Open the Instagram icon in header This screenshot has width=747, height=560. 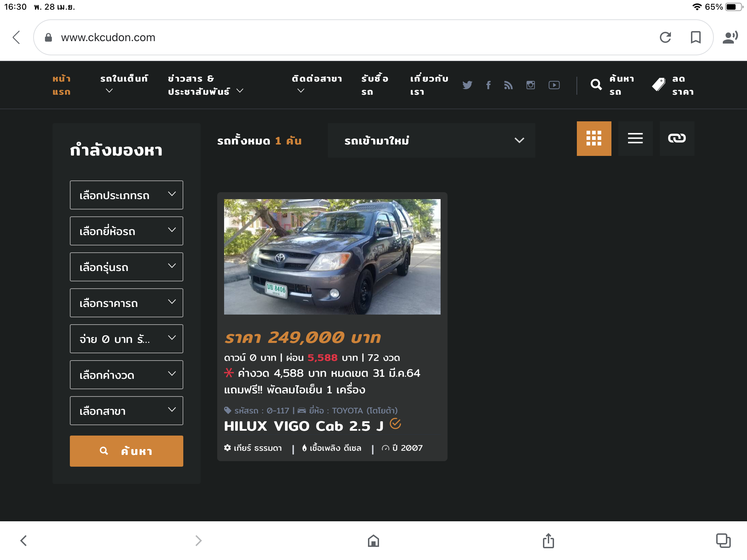531,85
